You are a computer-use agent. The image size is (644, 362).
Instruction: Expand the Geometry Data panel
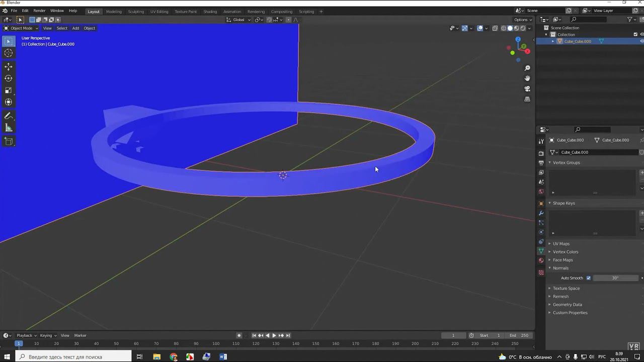coord(567,305)
